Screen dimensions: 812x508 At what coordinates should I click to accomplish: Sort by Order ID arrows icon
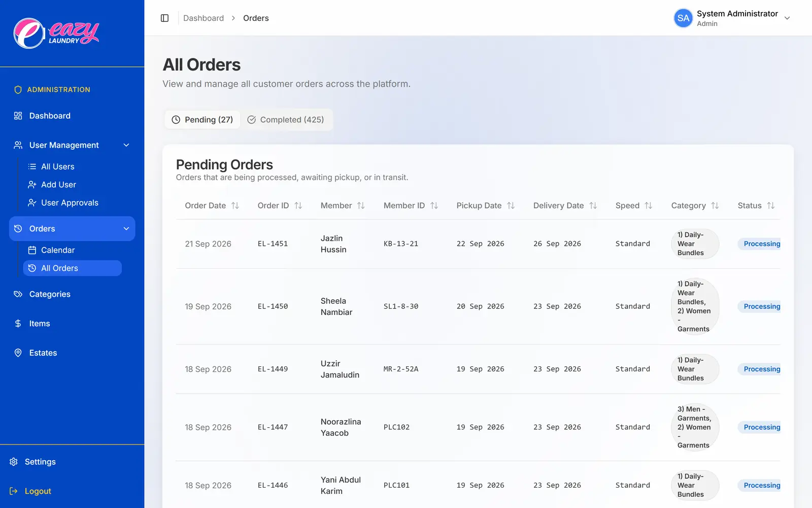pos(298,206)
